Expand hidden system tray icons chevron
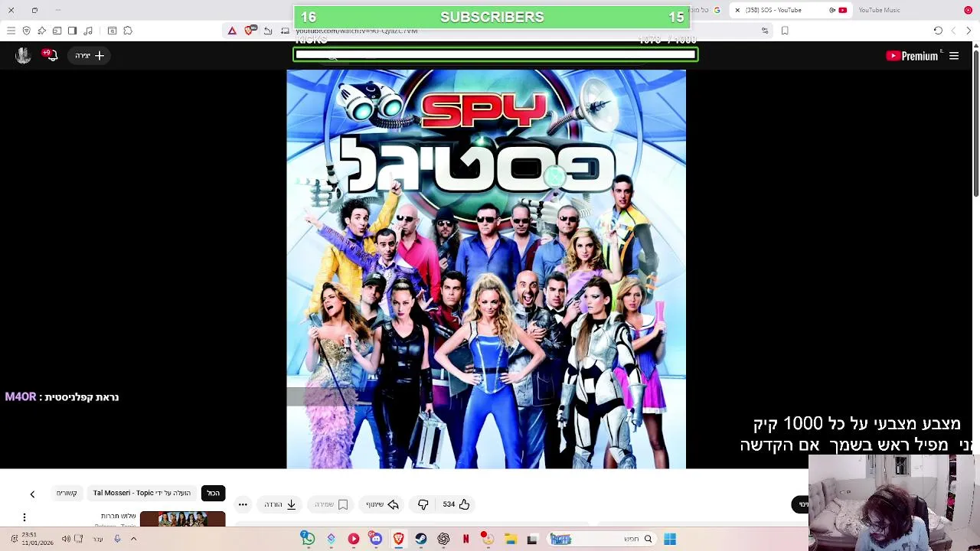This screenshot has width=980, height=551. tap(133, 539)
